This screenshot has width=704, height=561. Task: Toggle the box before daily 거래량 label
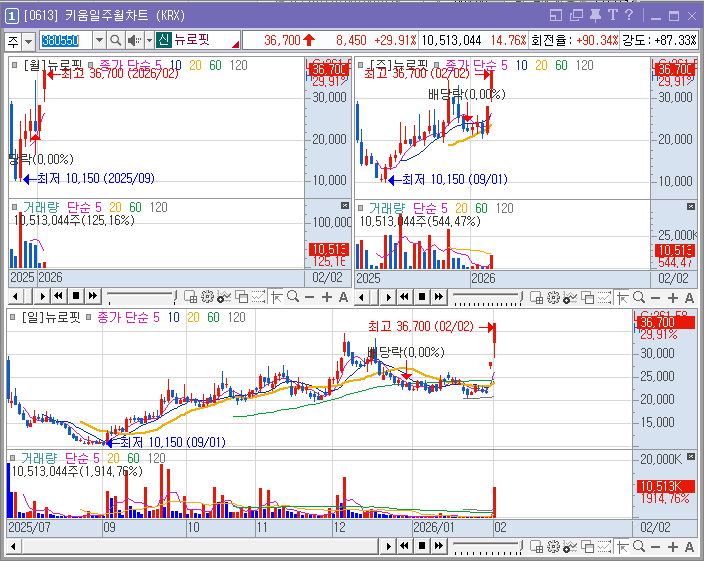point(13,458)
